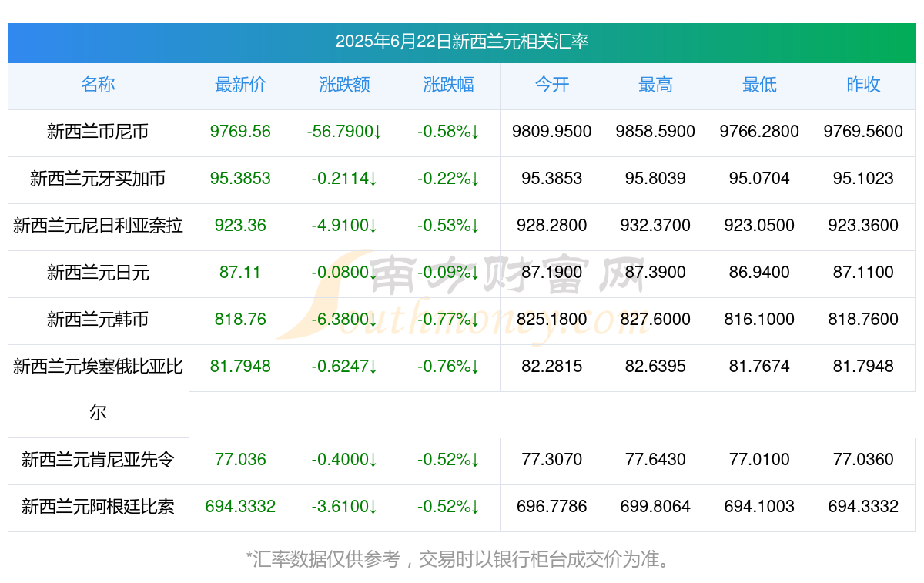Click latest price 923.36
The image size is (924, 583).
240,226
